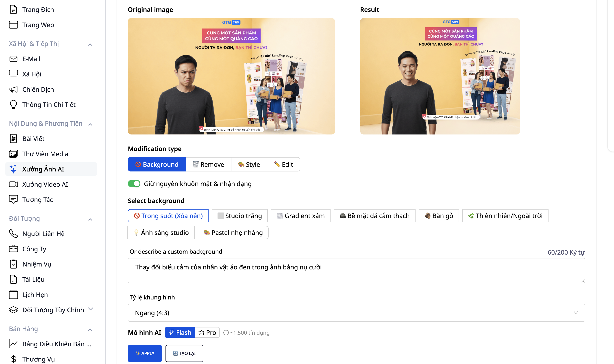Image resolution: width=614 pixels, height=364 pixels.
Task: Collapse the Xã Hội & Tiếp Thị section
Action: coord(90,44)
